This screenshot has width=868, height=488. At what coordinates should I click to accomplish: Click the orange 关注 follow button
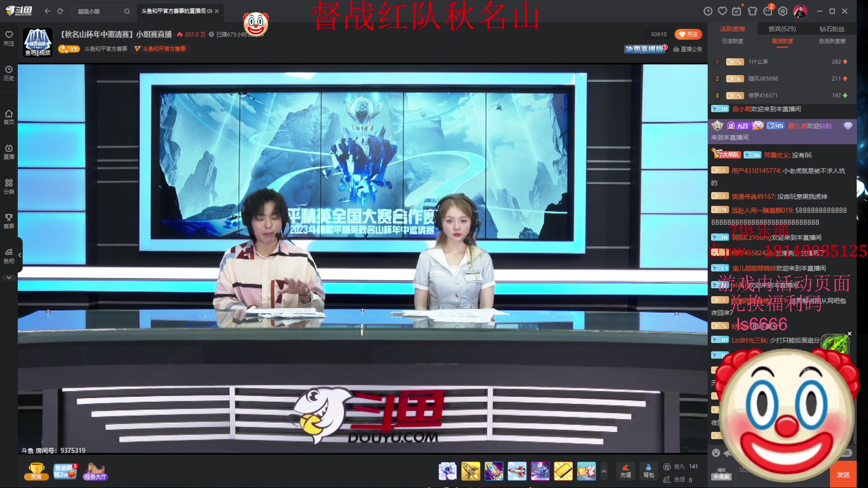click(x=688, y=34)
